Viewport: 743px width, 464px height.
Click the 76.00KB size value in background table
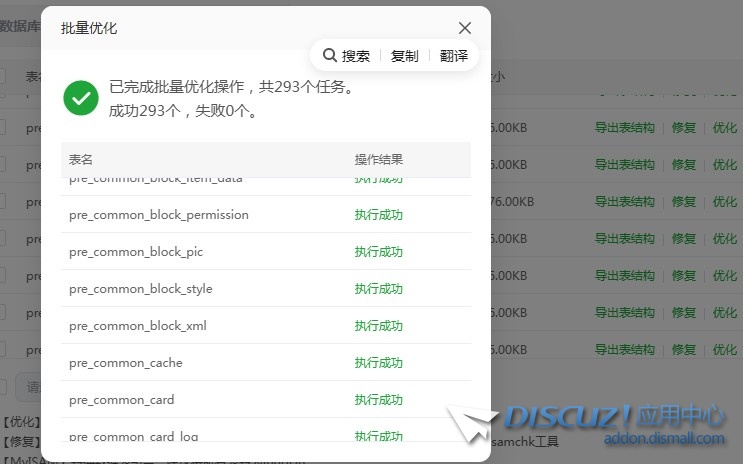(512, 201)
